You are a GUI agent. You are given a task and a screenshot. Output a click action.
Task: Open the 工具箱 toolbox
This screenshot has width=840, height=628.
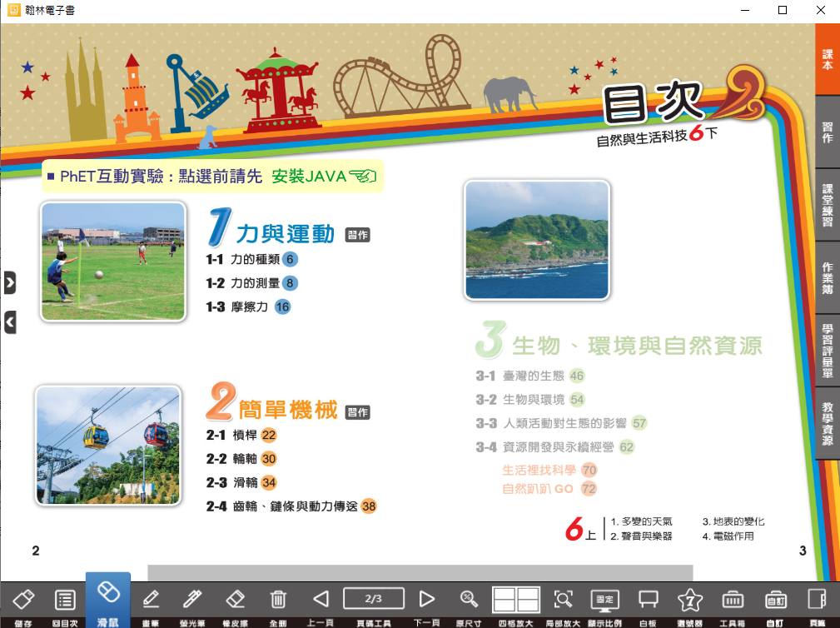(x=733, y=600)
